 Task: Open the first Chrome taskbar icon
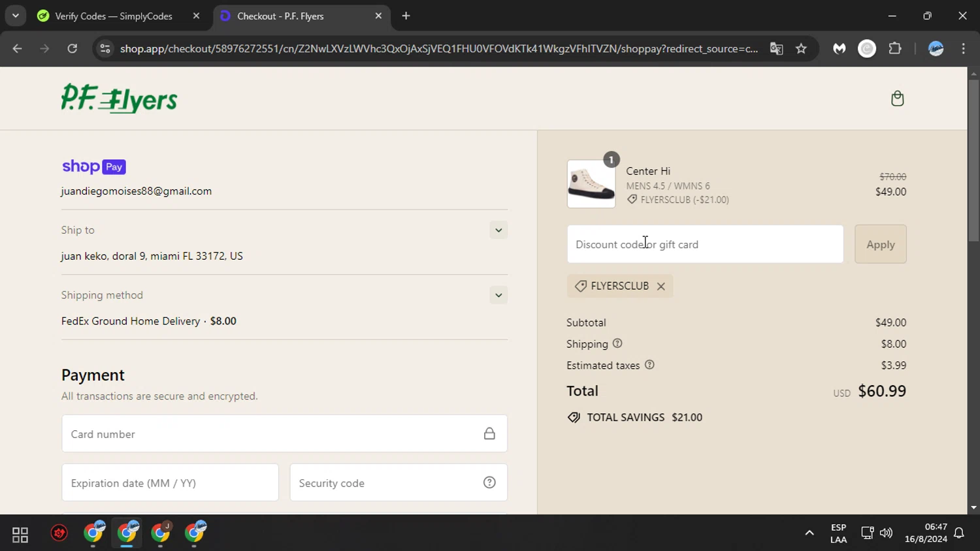pyautogui.click(x=94, y=533)
